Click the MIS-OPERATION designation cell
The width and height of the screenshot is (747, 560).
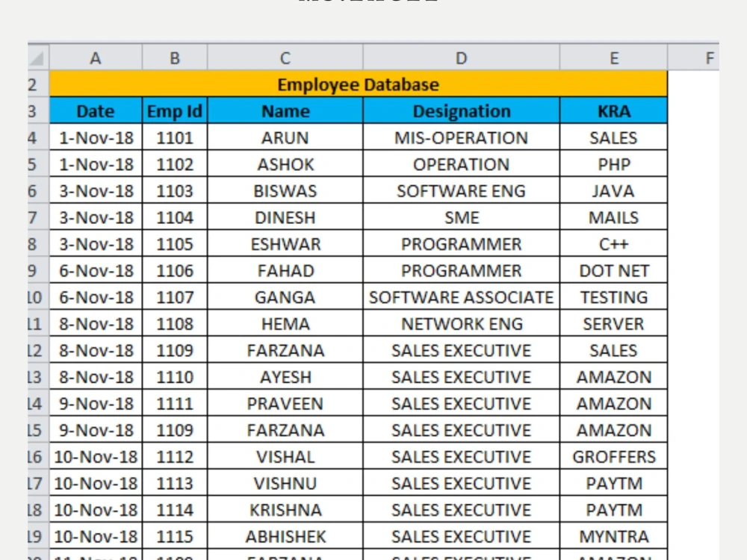(462, 137)
